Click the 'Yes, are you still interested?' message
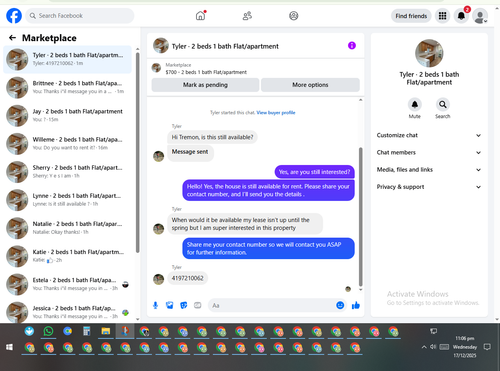The height and width of the screenshot is (371, 500). coord(314,172)
